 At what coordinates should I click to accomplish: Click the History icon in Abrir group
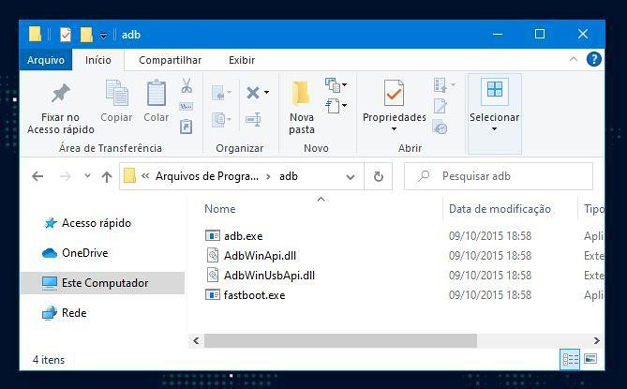coord(440,127)
